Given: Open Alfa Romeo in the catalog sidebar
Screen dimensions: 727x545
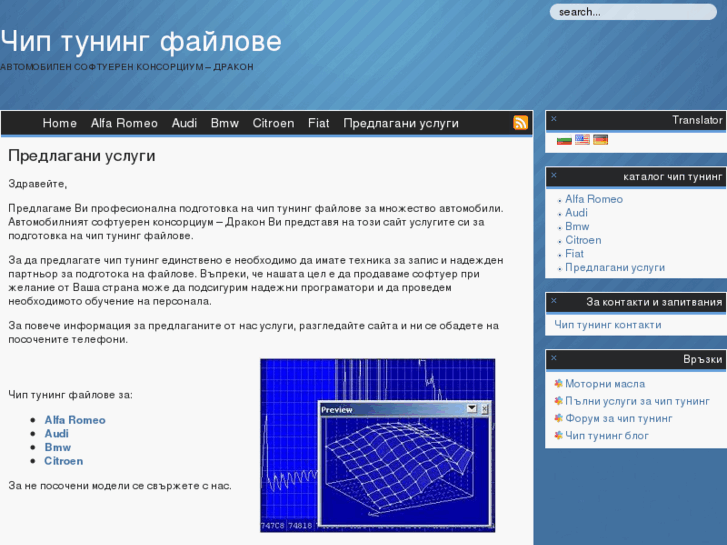Looking at the screenshot, I should [593, 199].
